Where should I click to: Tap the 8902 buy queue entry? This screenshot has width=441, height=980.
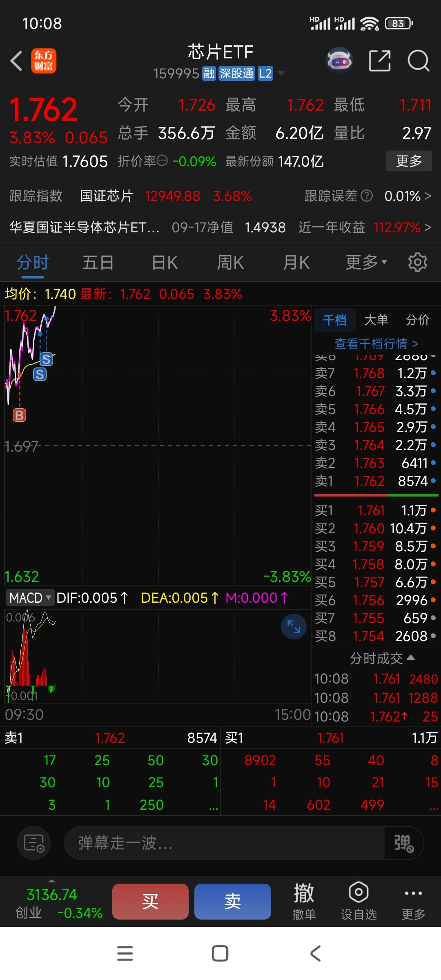[x=260, y=760]
